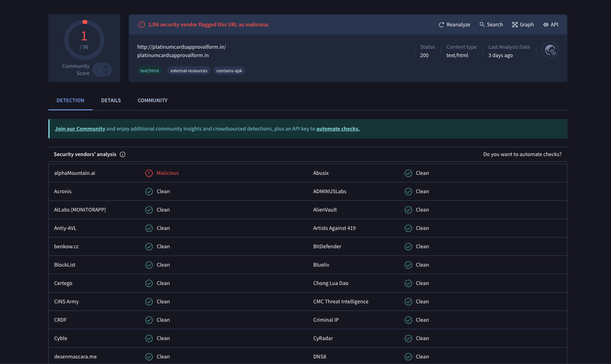Screen dimensions: 611x364
Task: Click the Reanalyze button
Action: (454, 25)
